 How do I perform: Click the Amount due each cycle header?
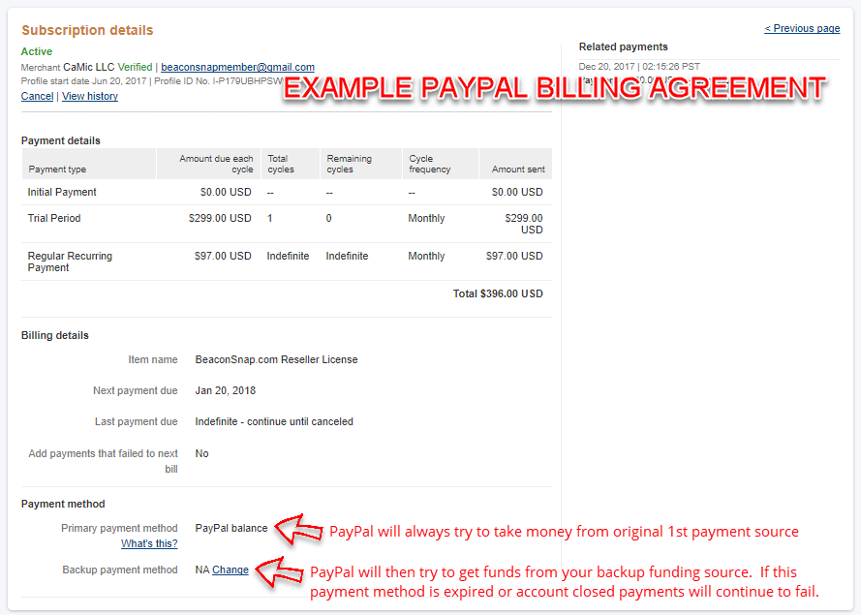pyautogui.click(x=216, y=164)
